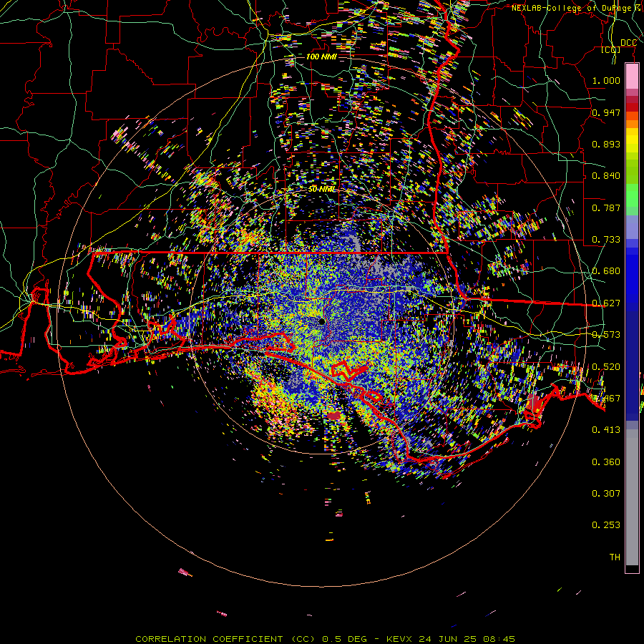This screenshot has height=644, width=644.
Task: Select the 0.733 legend value
Action: 606,240
